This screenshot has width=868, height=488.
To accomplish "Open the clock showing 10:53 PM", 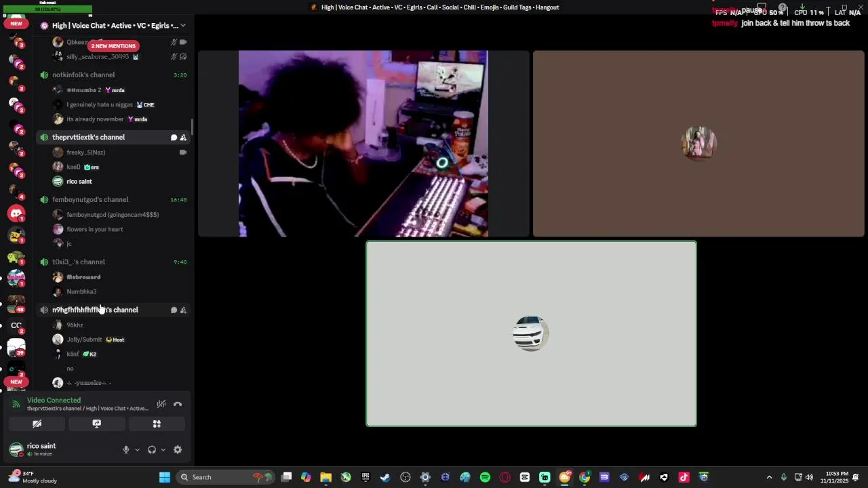I will [x=834, y=477].
